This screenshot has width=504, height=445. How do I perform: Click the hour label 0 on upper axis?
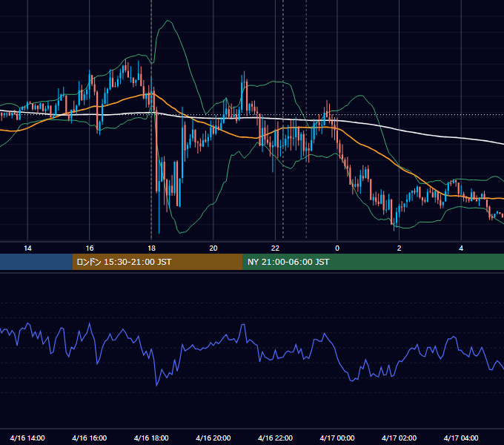(337, 248)
